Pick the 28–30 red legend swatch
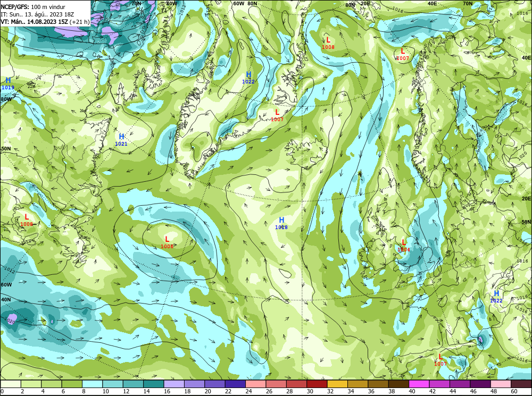 coord(296,384)
